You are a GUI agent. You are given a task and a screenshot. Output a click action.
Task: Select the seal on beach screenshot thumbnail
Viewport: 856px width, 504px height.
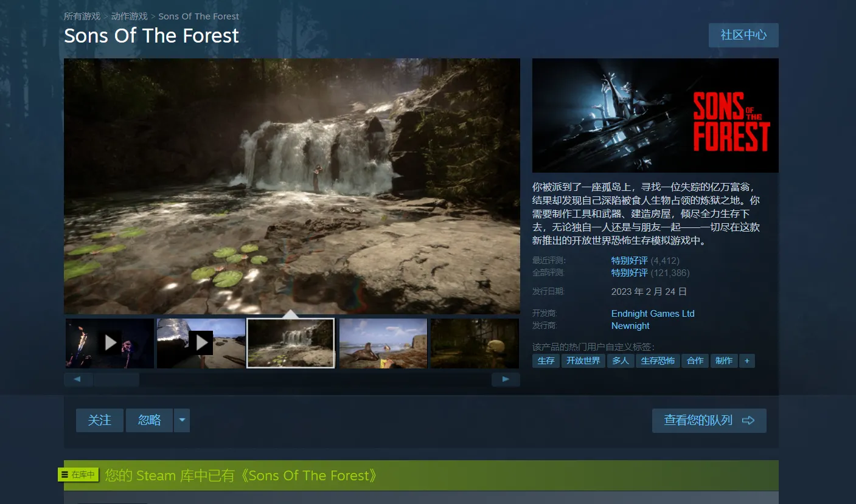pyautogui.click(x=383, y=343)
